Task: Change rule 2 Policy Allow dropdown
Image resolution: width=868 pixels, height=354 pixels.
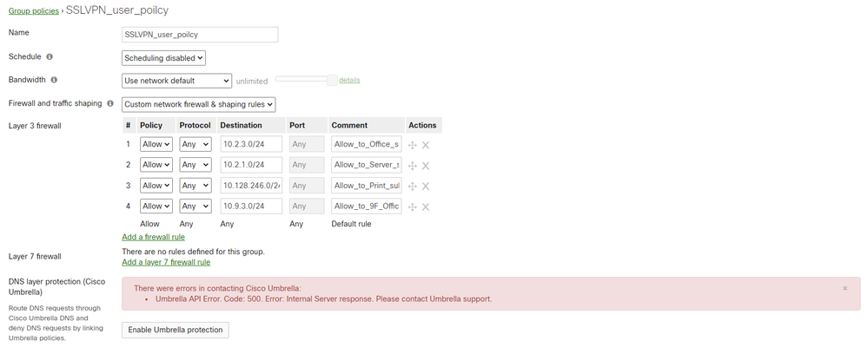Action: tap(156, 165)
